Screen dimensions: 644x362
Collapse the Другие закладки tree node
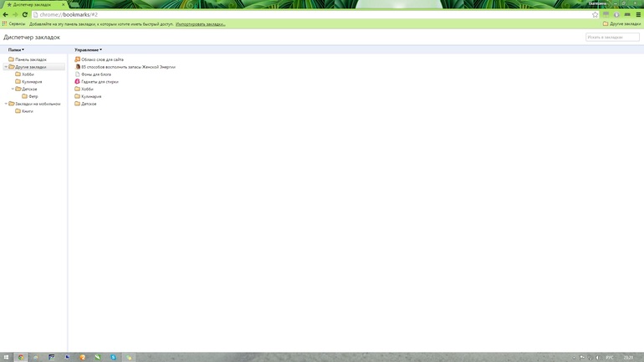pos(6,67)
